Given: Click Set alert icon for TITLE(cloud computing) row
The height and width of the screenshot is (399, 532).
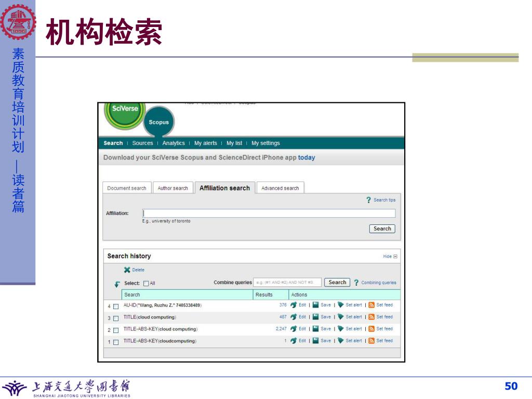Looking at the screenshot, I should click(x=341, y=316).
